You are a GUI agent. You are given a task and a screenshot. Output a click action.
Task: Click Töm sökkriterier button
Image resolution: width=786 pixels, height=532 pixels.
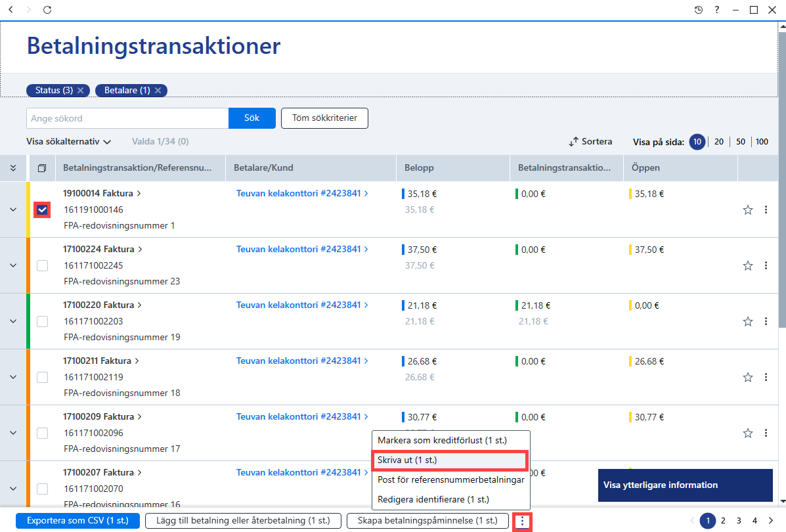click(325, 118)
